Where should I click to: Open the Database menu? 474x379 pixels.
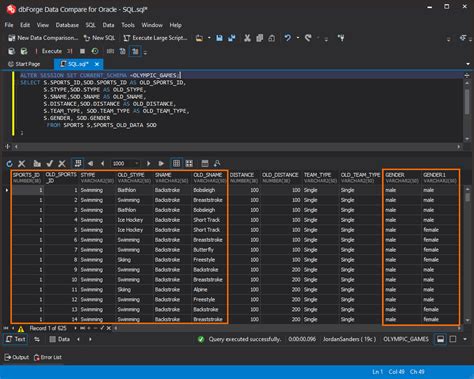67,25
